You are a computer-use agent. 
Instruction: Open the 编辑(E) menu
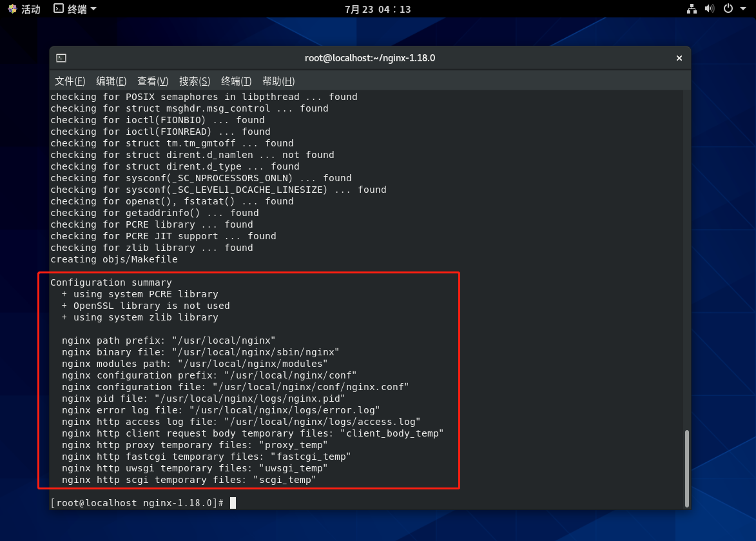tap(111, 81)
